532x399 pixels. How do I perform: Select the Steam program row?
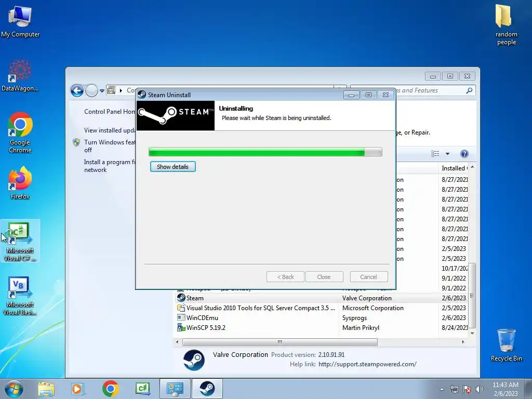[x=321, y=298]
